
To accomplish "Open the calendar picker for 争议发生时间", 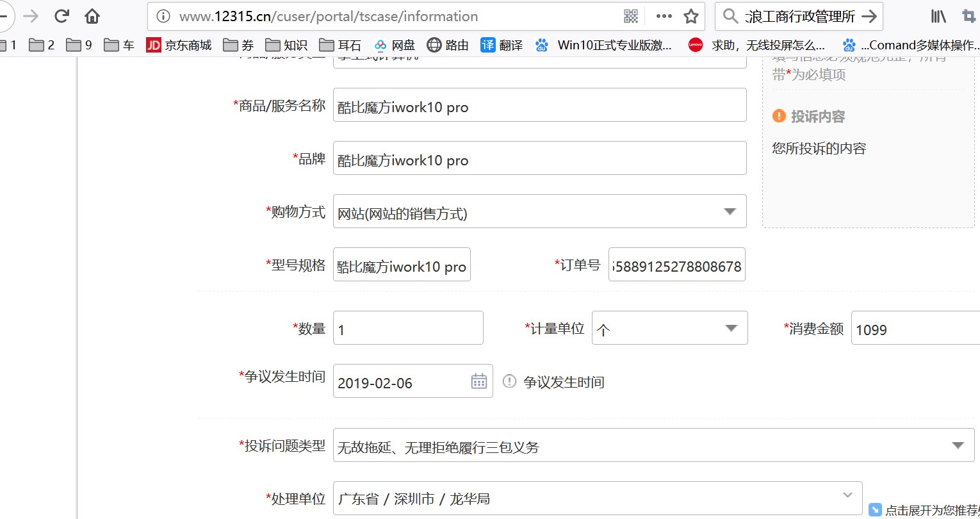I will coord(479,381).
